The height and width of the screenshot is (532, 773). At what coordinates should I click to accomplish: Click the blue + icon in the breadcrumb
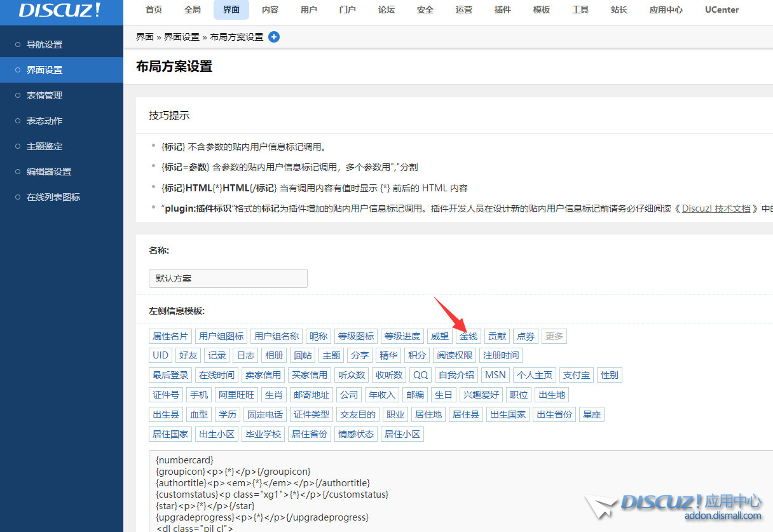coord(274,37)
